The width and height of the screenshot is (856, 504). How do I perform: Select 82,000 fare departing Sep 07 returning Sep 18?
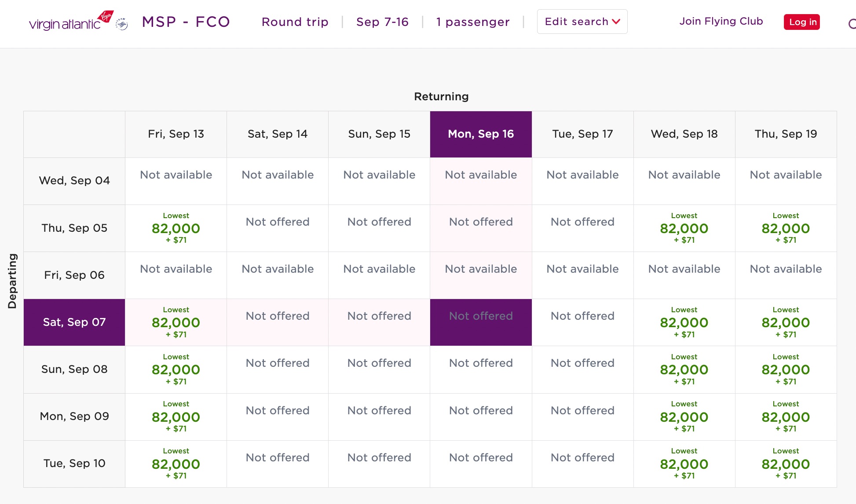(684, 322)
